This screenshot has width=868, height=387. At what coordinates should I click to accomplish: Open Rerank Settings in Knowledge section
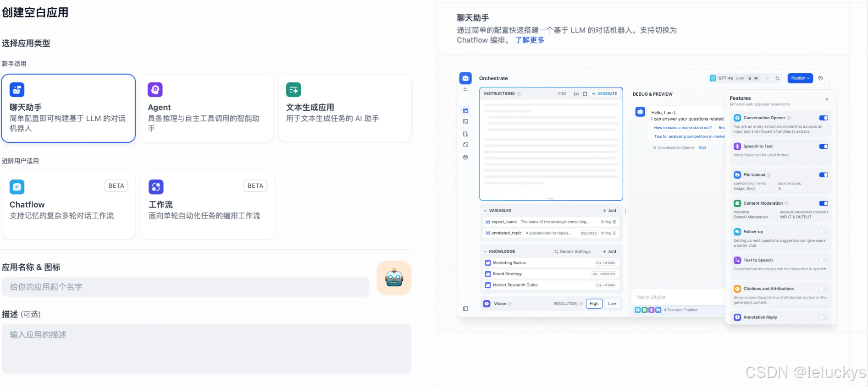[572, 251]
